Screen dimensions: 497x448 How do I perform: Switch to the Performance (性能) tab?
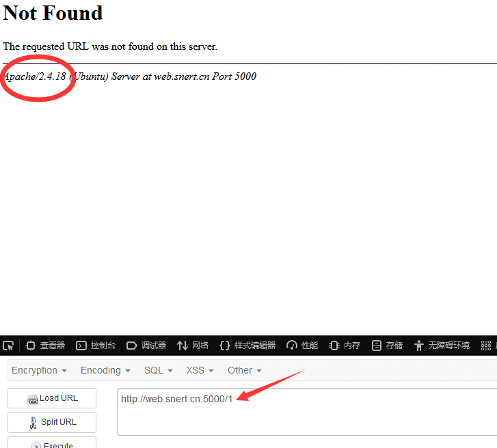click(x=302, y=346)
